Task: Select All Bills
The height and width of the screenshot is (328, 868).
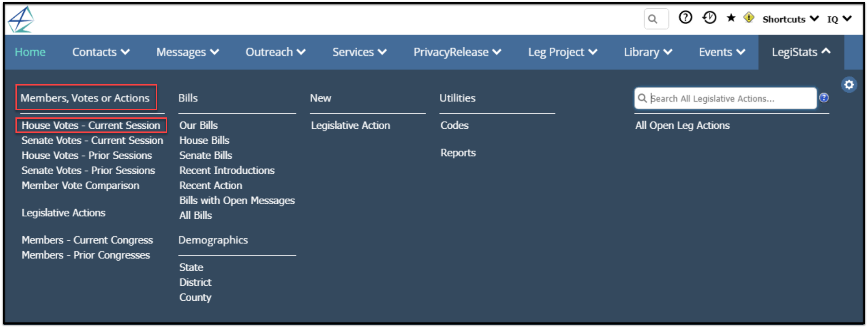Action: tap(195, 215)
